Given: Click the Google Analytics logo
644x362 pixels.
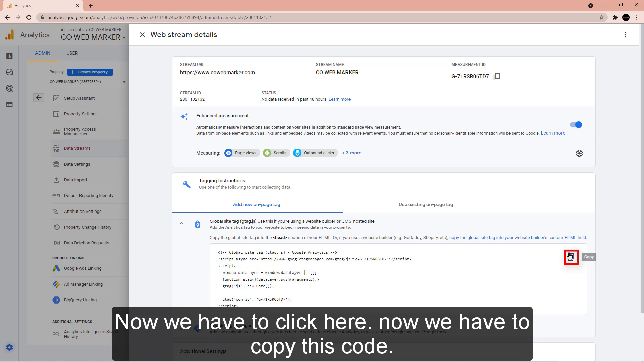Looking at the screenshot, I should coord(10,35).
